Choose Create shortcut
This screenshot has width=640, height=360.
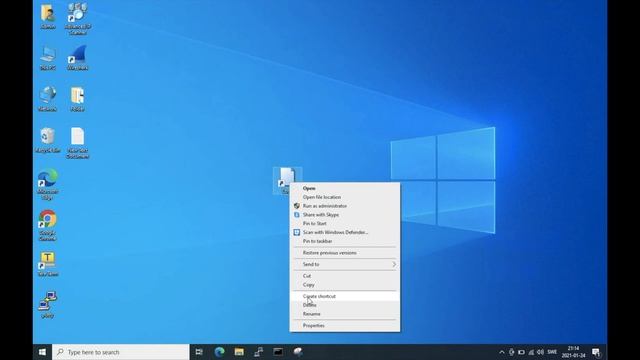[x=345, y=296]
